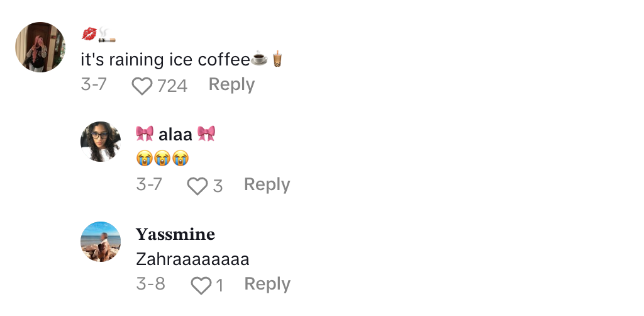644x316 pixels.
Task: Click the 3-7 date under ice coffee comment
Action: tap(94, 84)
